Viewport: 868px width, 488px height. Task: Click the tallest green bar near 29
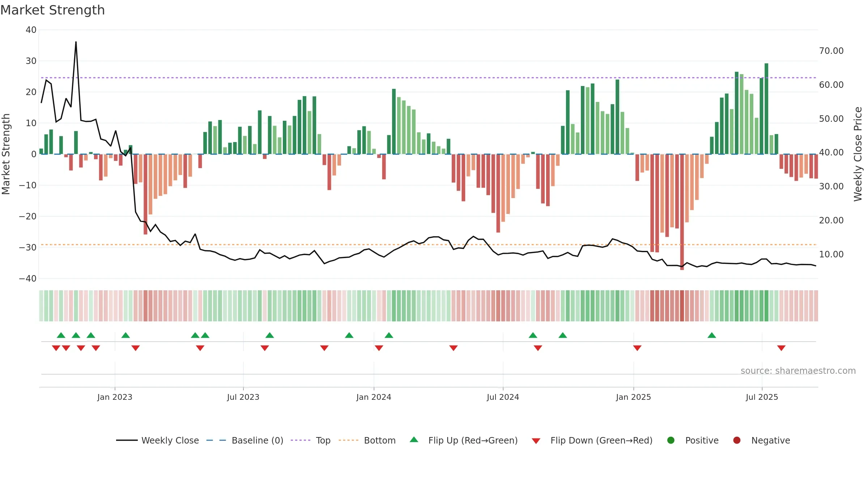pyautogui.click(x=766, y=109)
